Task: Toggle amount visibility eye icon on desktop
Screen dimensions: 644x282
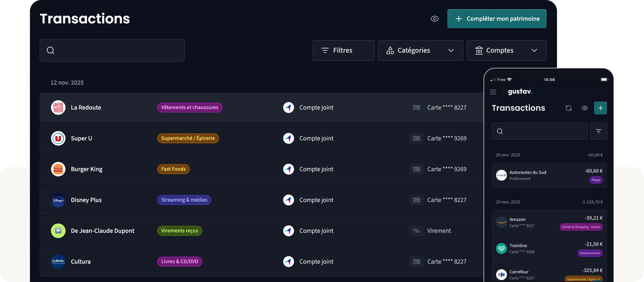Action: click(x=434, y=19)
